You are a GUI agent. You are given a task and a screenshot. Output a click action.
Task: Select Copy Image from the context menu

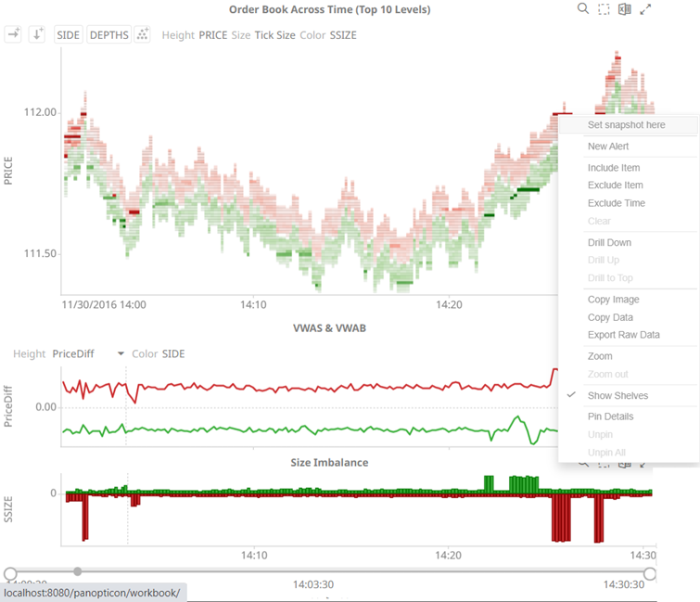tap(613, 300)
